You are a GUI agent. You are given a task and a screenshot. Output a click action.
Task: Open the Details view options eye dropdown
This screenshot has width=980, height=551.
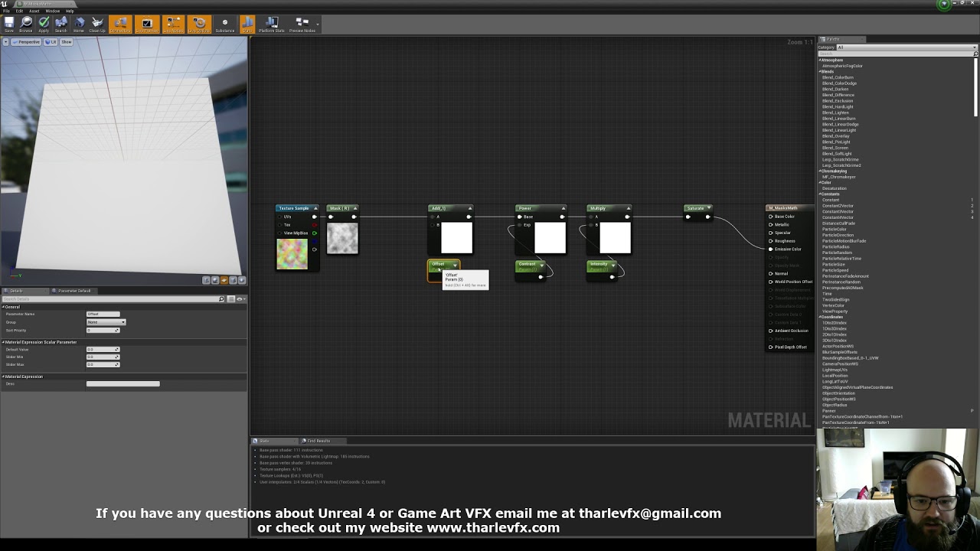(240, 298)
